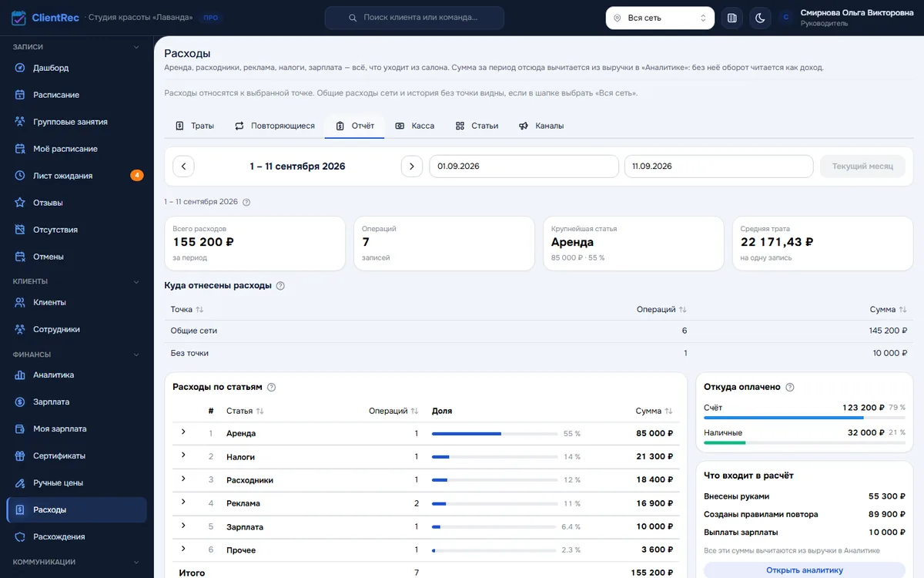Toggle dark mode with the moon icon
924x578 pixels.
click(x=760, y=18)
